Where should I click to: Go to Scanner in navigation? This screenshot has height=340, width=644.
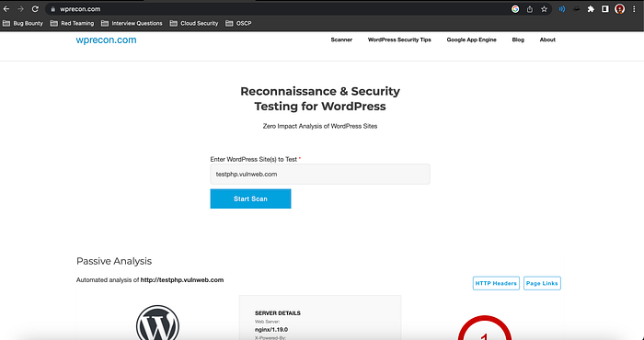pos(341,40)
